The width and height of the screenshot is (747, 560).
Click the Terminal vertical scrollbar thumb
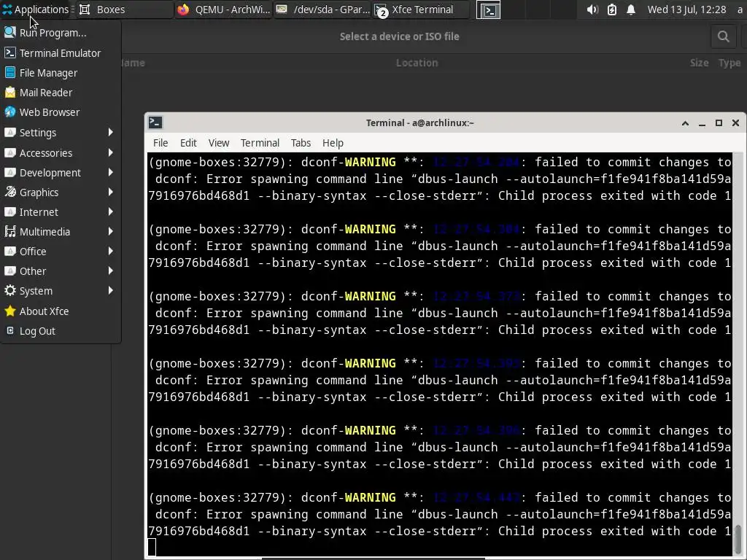point(738,537)
